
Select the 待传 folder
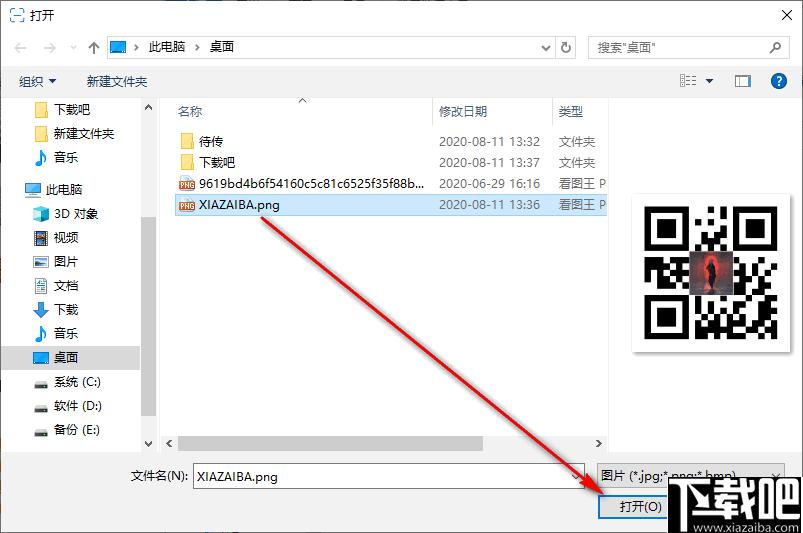tap(211, 142)
